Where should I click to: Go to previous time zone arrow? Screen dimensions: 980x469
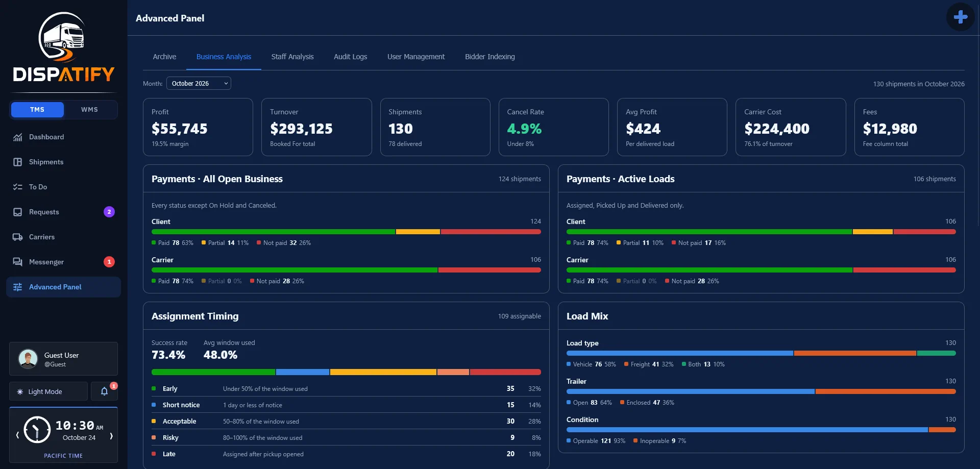17,435
